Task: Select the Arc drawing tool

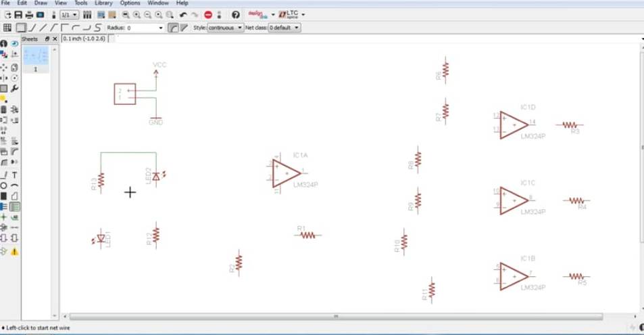Action: (x=14, y=185)
